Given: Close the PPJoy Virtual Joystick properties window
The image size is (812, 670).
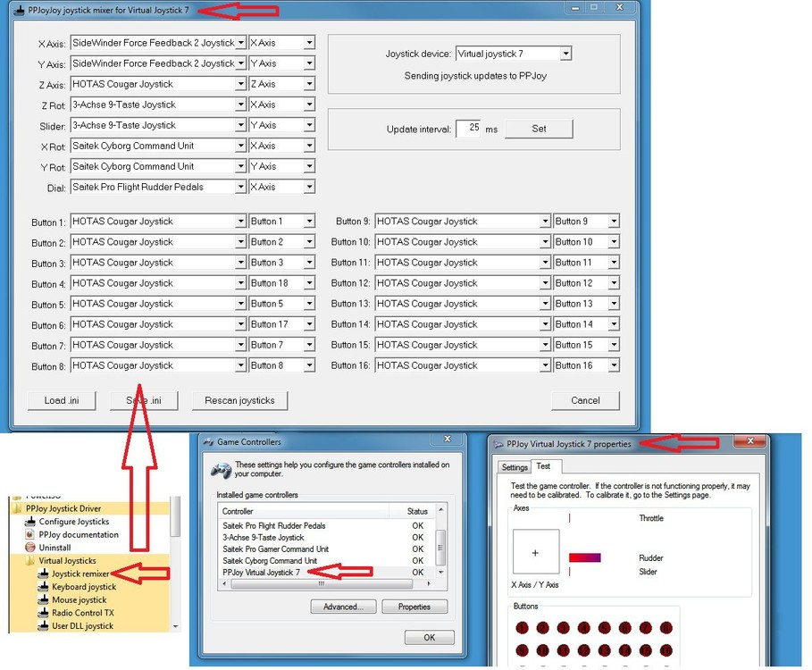Looking at the screenshot, I should [750, 441].
